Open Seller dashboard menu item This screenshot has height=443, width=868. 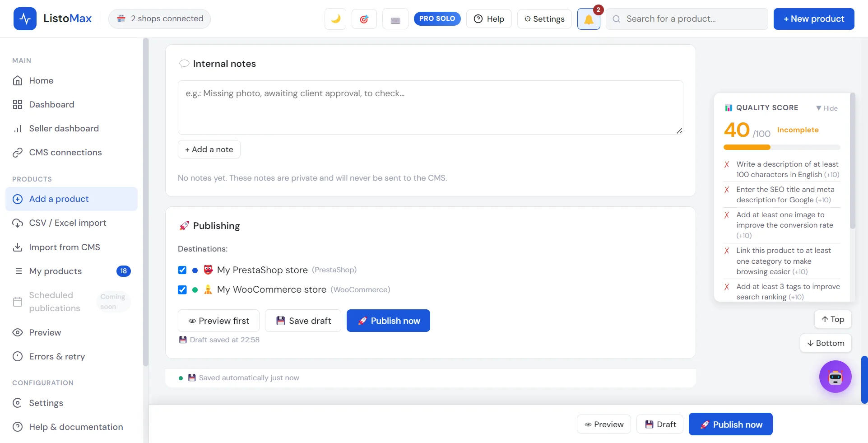(x=71, y=128)
